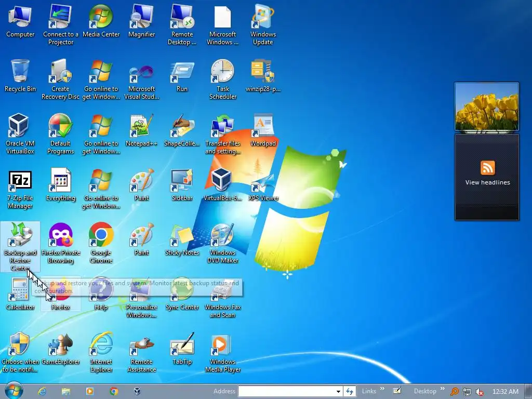Expand the Links toolbar chevron
The width and height of the screenshot is (532, 399).
[x=382, y=389]
